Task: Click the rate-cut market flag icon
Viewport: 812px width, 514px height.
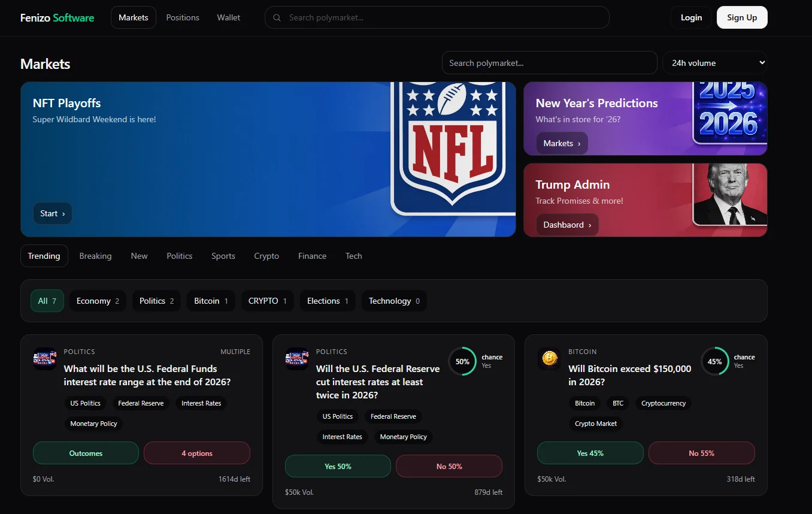Action: 297,358
